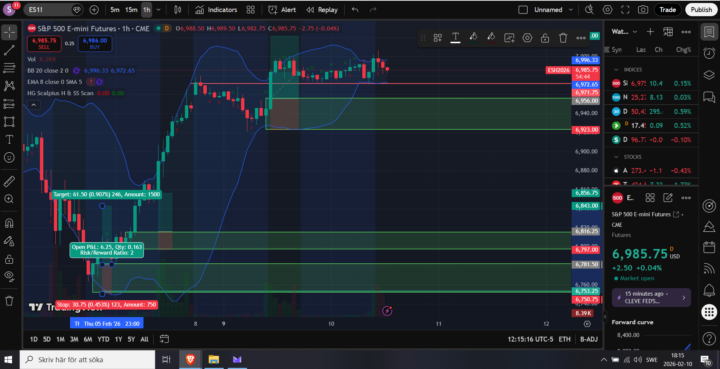
Task: Open the help center question mark
Action: (709, 339)
